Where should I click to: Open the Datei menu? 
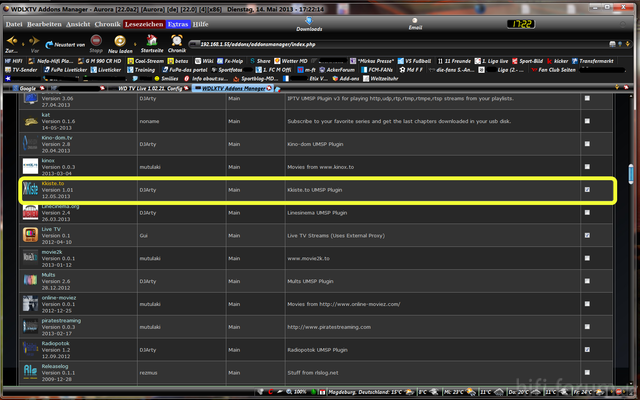coord(14,24)
